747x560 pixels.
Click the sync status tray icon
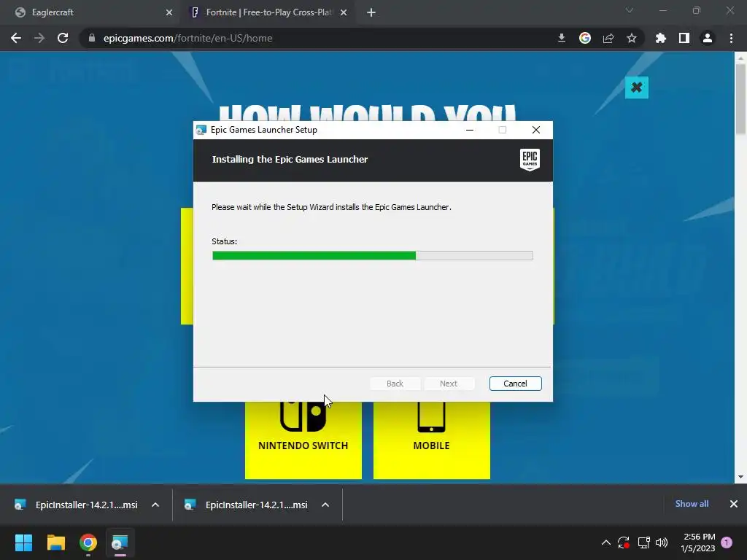pos(624,542)
